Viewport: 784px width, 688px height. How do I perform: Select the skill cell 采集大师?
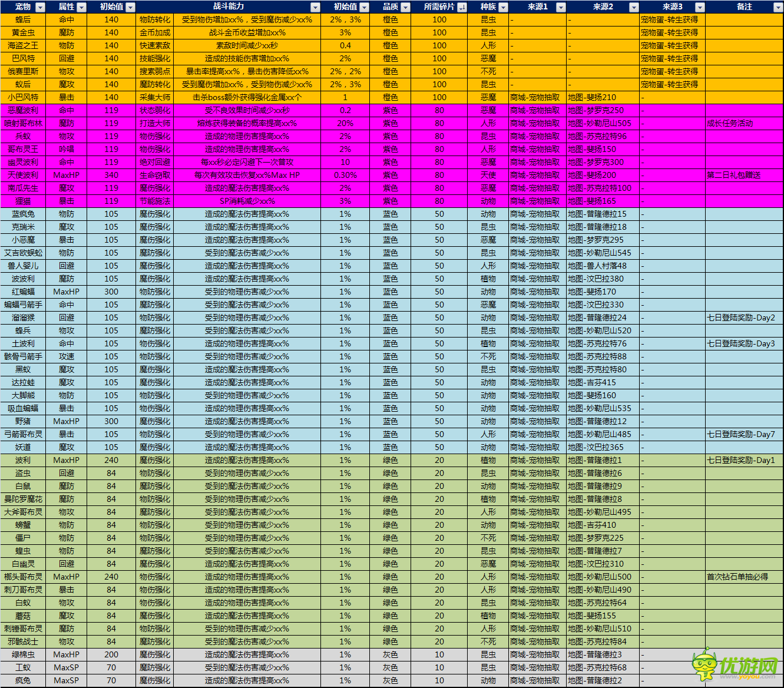coord(155,97)
